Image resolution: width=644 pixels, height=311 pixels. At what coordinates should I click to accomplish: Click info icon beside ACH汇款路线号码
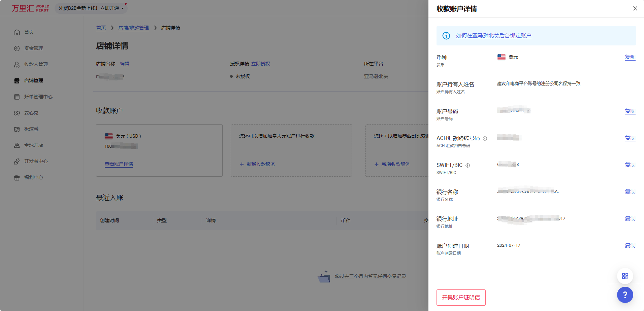coord(485,138)
